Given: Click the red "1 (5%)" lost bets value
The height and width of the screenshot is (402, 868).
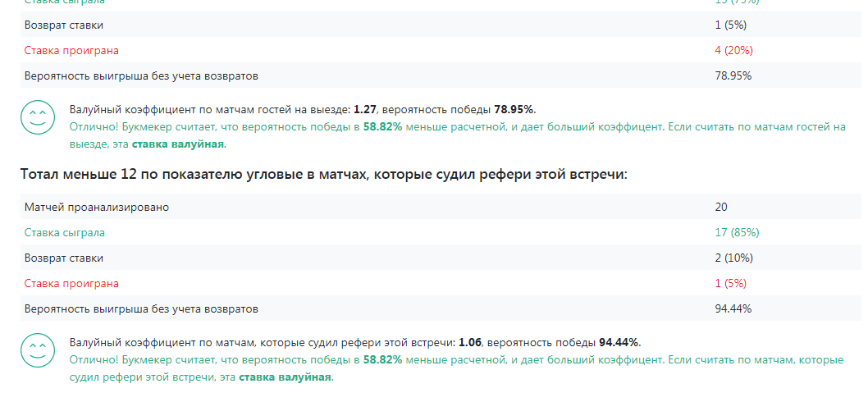Looking at the screenshot, I should tap(730, 283).
